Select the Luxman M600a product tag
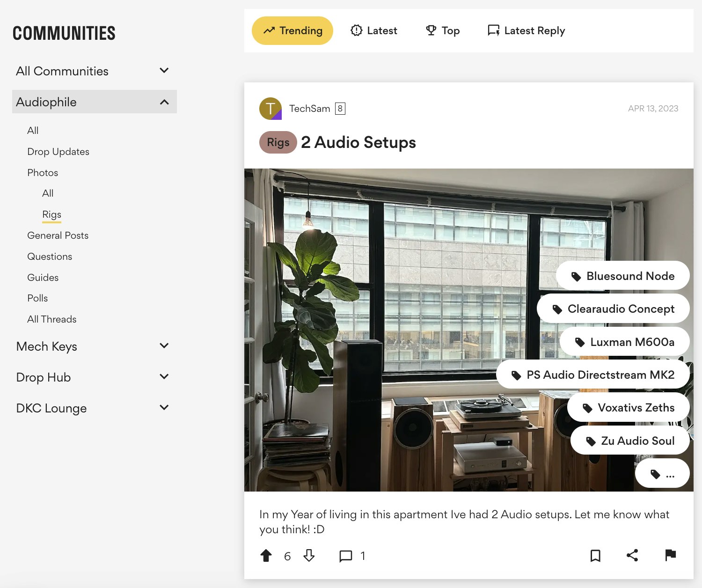Screen dimensions: 702x588 pos(624,342)
